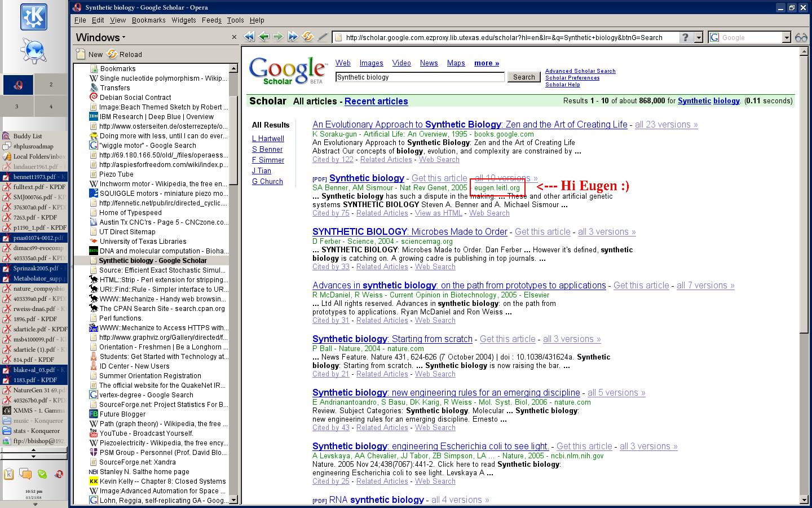Click down arrow of taskbar scroller

[34, 456]
